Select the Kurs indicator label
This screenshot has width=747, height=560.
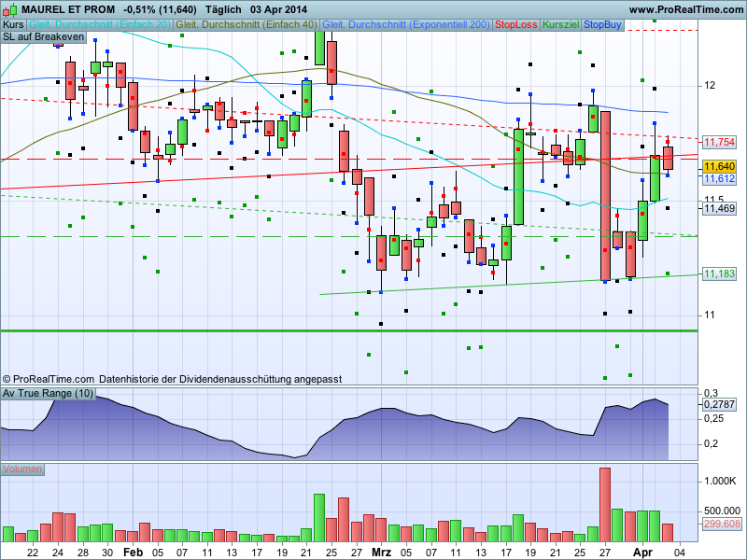[13, 25]
